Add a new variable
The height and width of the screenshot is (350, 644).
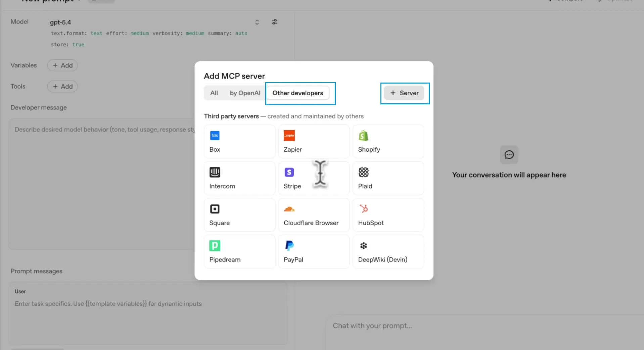click(x=62, y=65)
